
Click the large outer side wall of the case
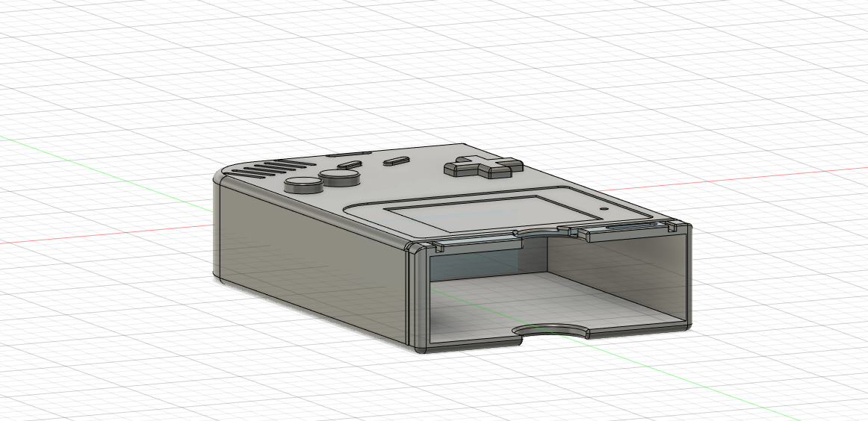310,260
